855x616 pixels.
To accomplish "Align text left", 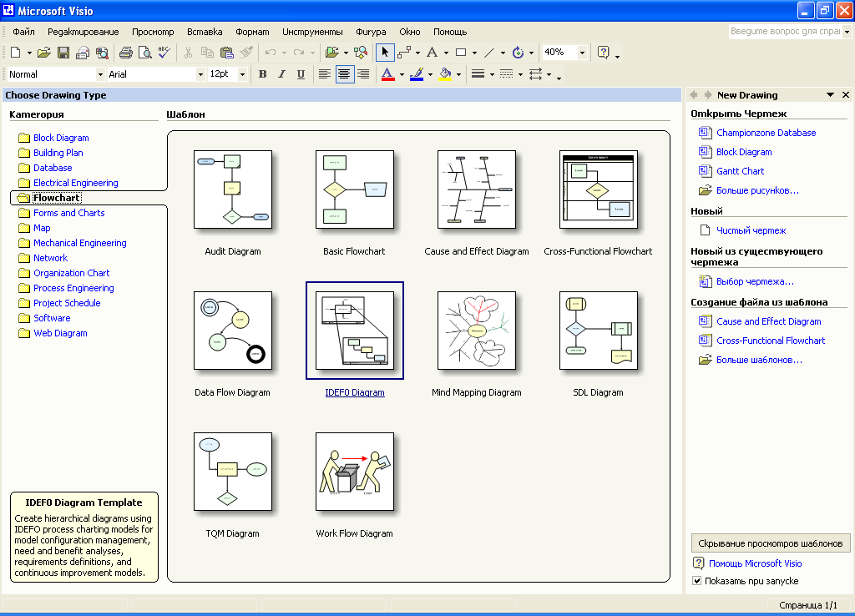I will (x=325, y=74).
